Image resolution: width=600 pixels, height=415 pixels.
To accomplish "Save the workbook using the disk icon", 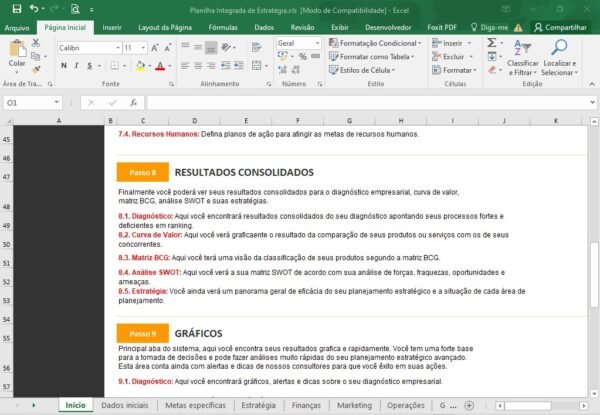I will tap(17, 9).
